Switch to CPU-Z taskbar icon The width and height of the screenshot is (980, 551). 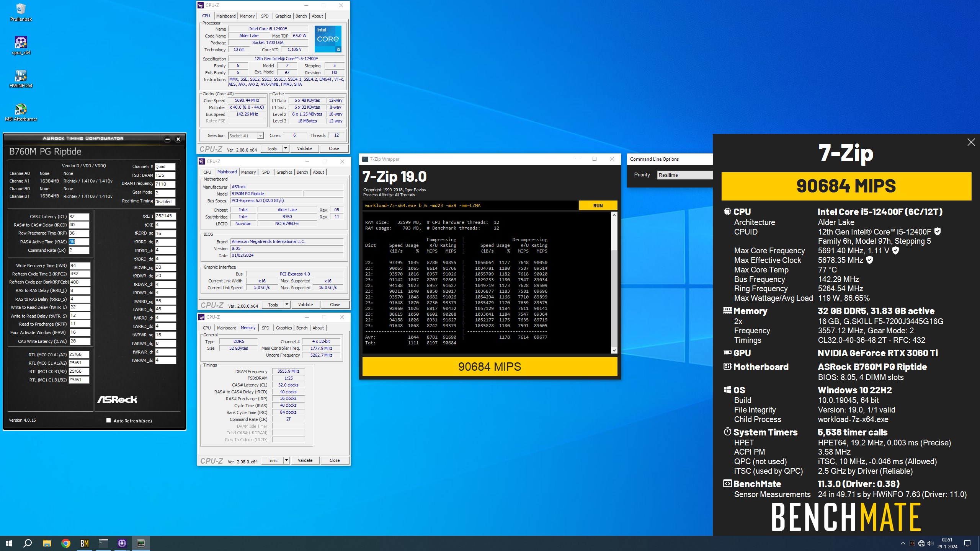pyautogui.click(x=122, y=543)
